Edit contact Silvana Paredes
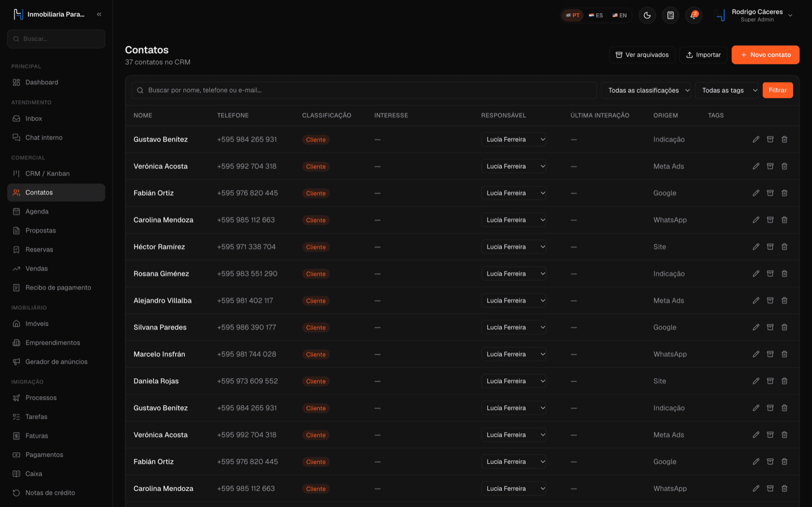 [x=756, y=327]
